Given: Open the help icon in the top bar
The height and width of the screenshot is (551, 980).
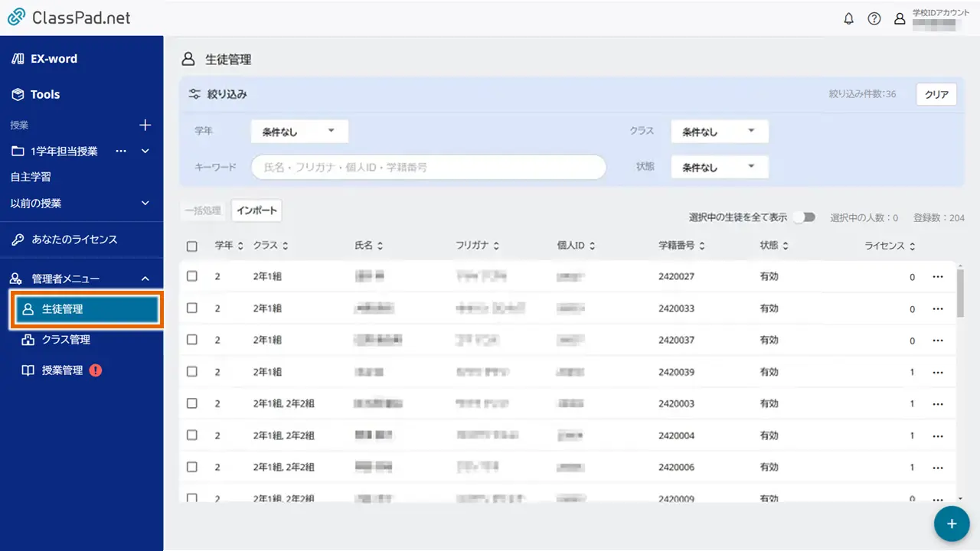Looking at the screenshot, I should [874, 18].
